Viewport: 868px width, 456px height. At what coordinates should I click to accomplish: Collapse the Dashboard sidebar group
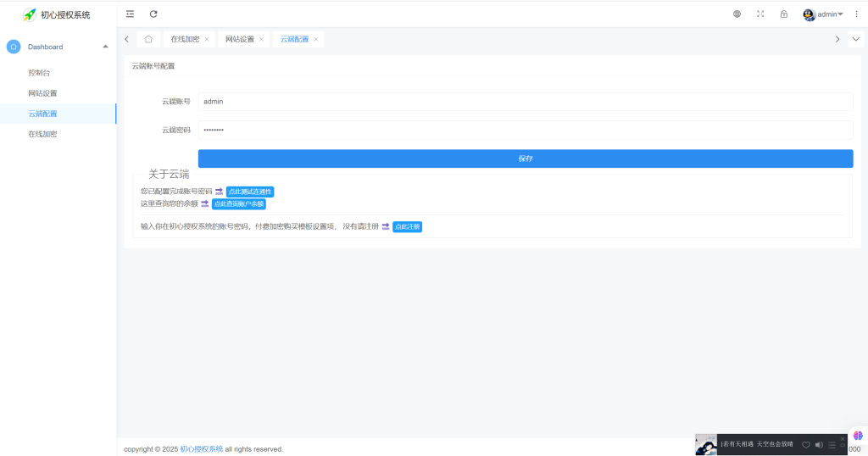coord(105,47)
